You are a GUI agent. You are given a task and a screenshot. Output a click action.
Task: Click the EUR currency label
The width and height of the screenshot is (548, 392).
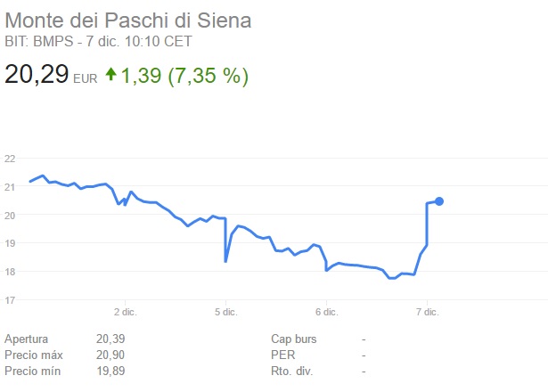point(86,78)
